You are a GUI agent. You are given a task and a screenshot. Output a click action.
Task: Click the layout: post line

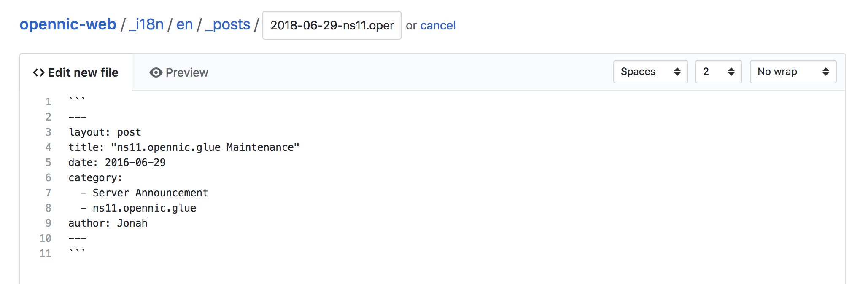105,132
